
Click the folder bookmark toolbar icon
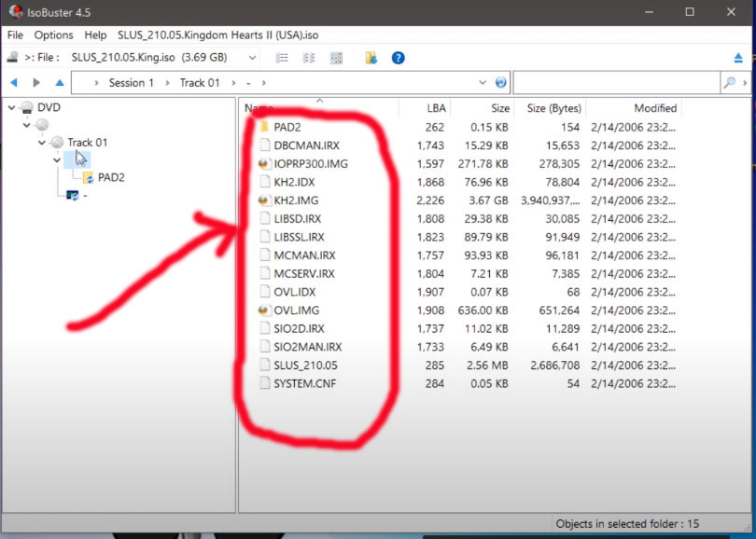click(371, 58)
